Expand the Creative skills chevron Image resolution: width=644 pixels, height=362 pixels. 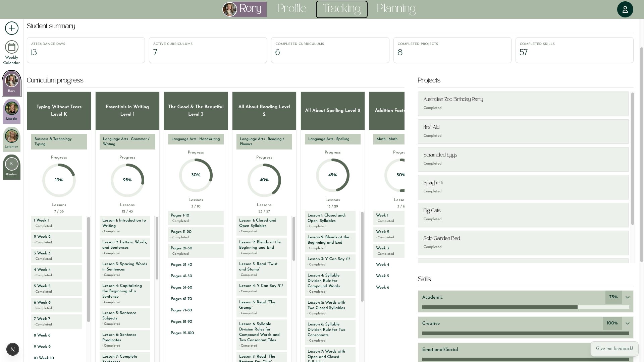pyautogui.click(x=627, y=323)
